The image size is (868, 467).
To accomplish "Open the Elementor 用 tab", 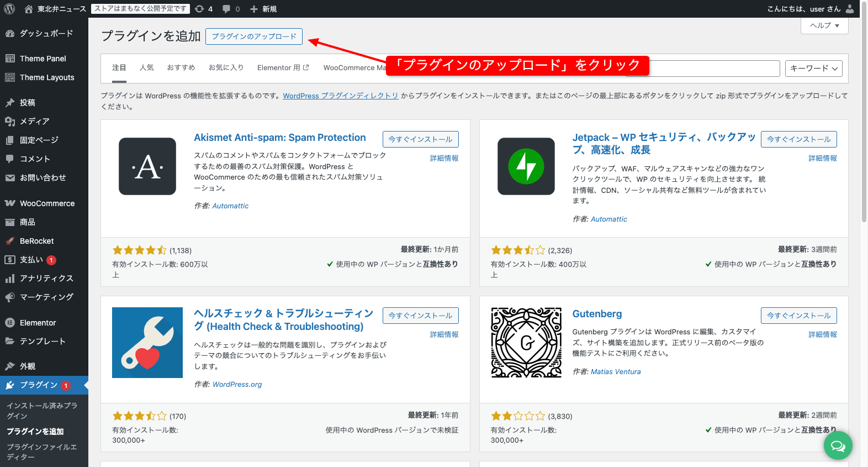I will click(x=283, y=68).
